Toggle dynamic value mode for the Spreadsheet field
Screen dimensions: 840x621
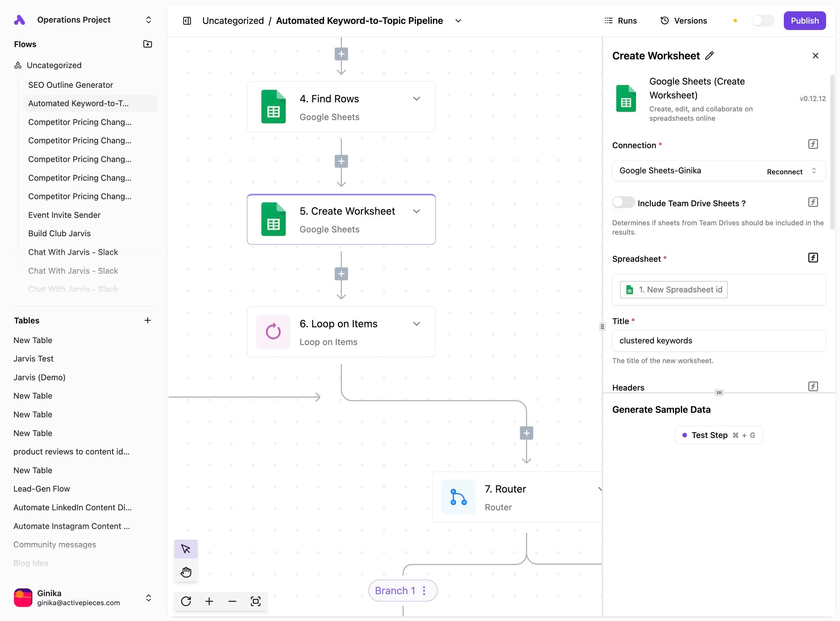(813, 258)
